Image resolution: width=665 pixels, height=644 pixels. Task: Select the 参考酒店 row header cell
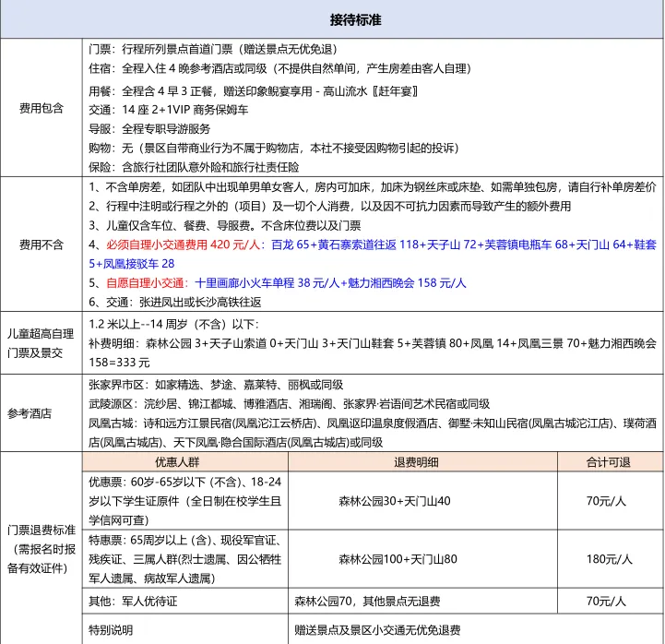(x=42, y=412)
